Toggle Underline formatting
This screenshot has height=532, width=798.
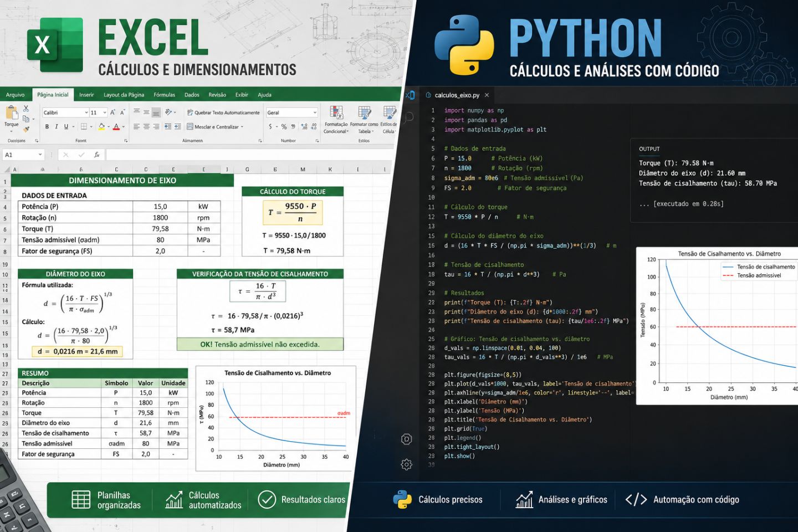(x=66, y=126)
